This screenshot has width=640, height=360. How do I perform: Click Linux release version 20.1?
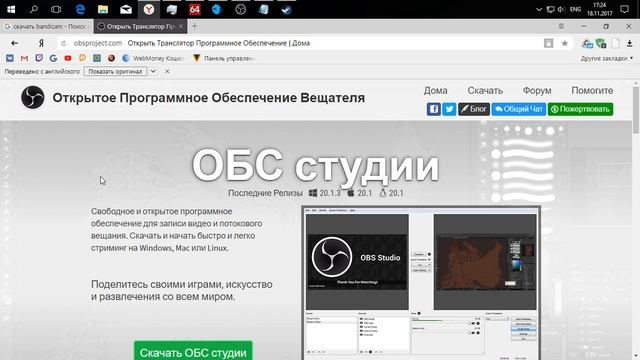[x=391, y=193]
